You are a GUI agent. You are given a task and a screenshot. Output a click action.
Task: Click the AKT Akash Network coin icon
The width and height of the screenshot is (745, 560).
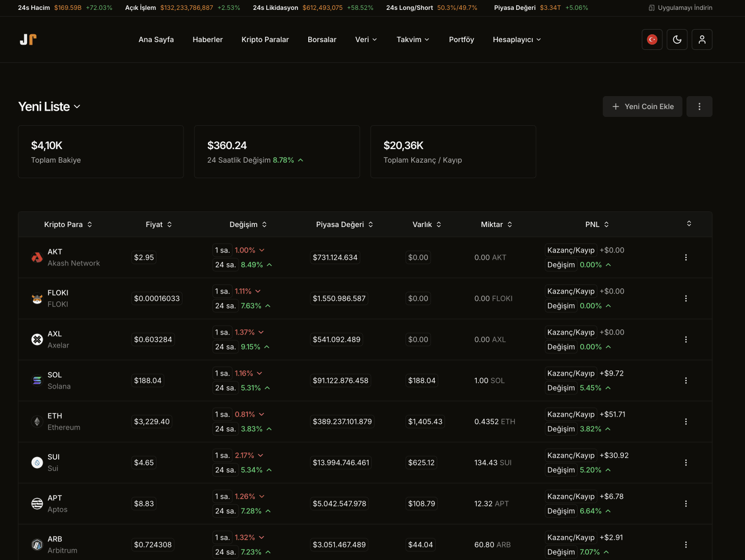(37, 257)
